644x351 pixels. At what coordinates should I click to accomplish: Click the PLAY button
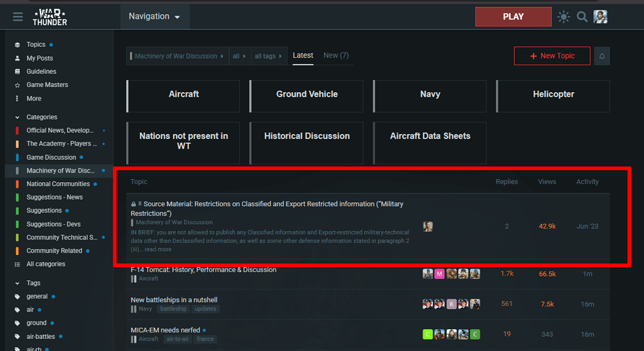pos(513,17)
